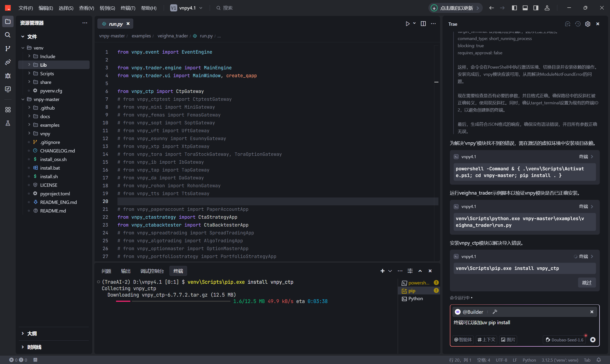The image size is (610, 364).
Task: Open the 终端(T) menu
Action: 128,8
